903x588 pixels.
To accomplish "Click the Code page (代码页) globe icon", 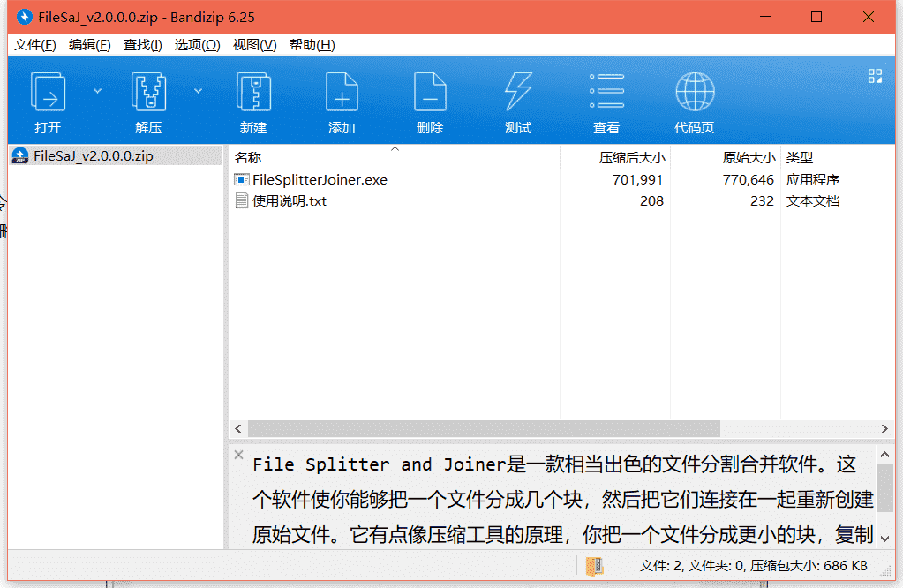I will [695, 92].
